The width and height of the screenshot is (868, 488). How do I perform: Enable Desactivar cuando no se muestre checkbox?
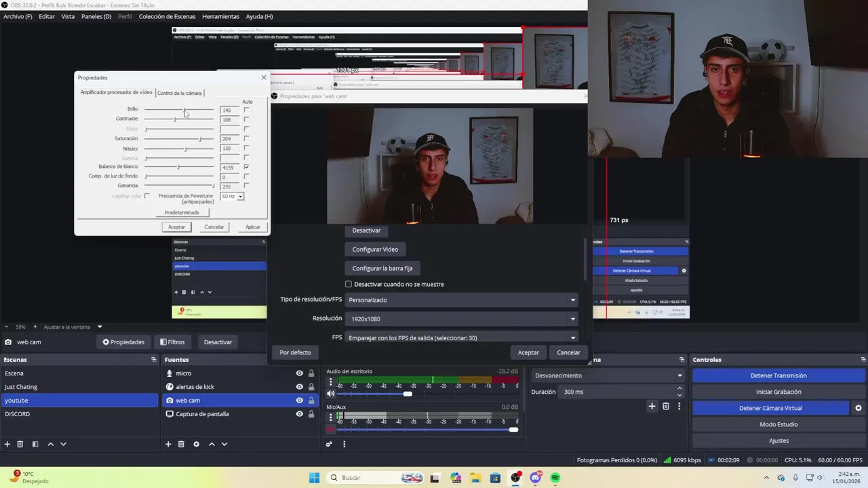coord(349,284)
